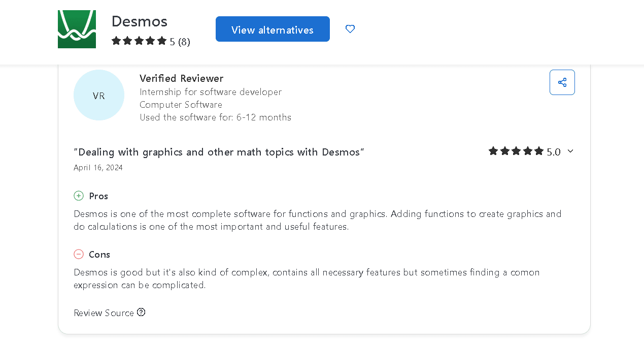Viewport: 644px width, 342px height.
Task: Click the Desmos graph logo
Action: [77, 29]
